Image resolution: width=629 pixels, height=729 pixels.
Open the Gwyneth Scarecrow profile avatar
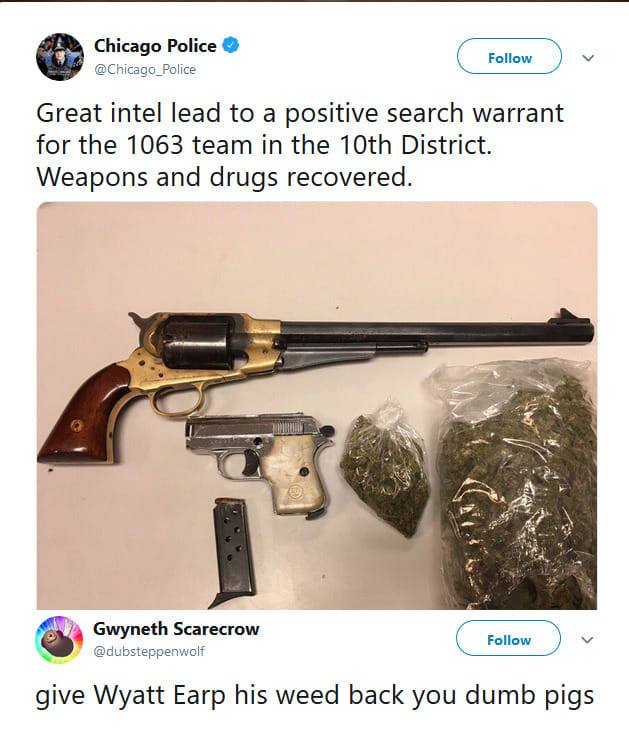pyautogui.click(x=59, y=639)
